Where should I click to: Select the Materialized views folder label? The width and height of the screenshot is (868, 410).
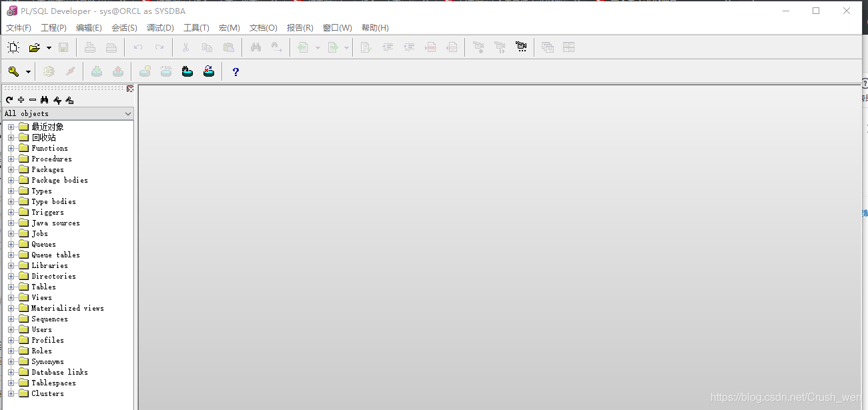[68, 308]
